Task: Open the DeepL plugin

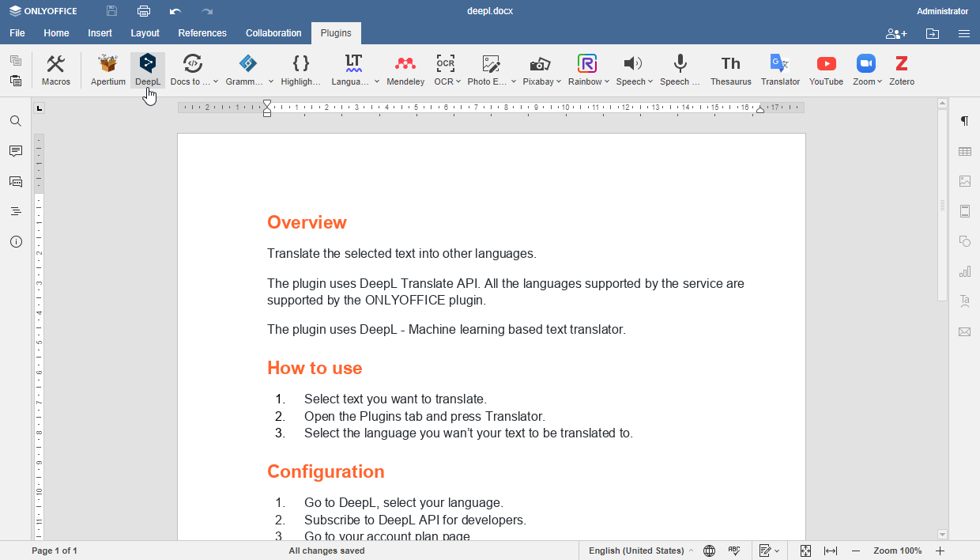Action: [148, 70]
